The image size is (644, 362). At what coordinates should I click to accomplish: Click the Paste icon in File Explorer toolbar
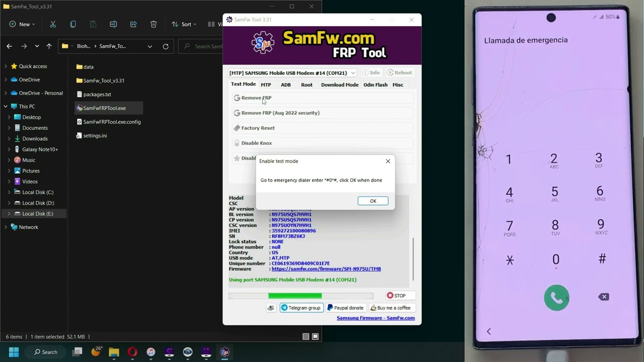coord(93,24)
